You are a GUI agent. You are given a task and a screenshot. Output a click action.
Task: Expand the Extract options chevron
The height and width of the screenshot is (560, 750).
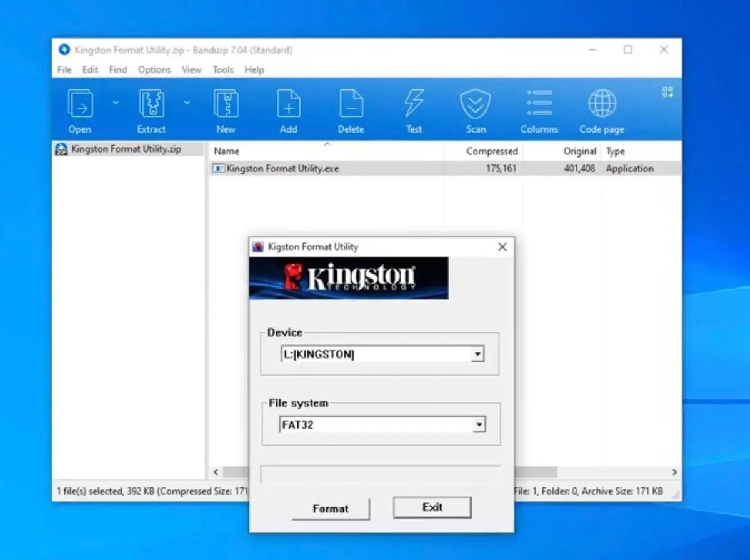point(186,102)
